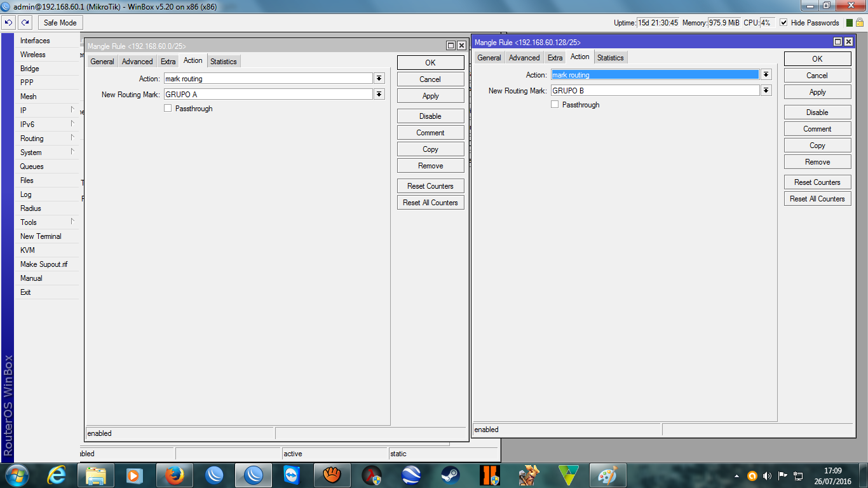Expand the Tools submenu arrow
Screen dimensions: 868x488
pyautogui.click(x=72, y=222)
